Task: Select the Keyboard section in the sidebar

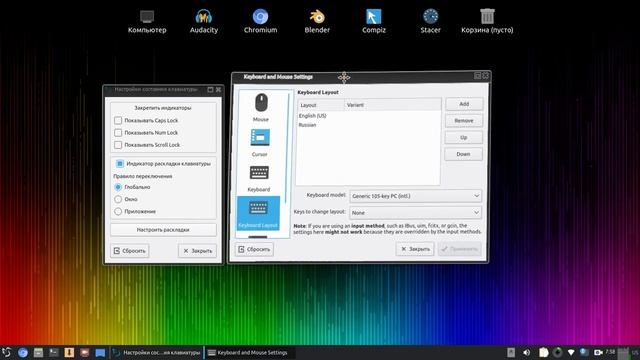Action: pyautogui.click(x=259, y=178)
